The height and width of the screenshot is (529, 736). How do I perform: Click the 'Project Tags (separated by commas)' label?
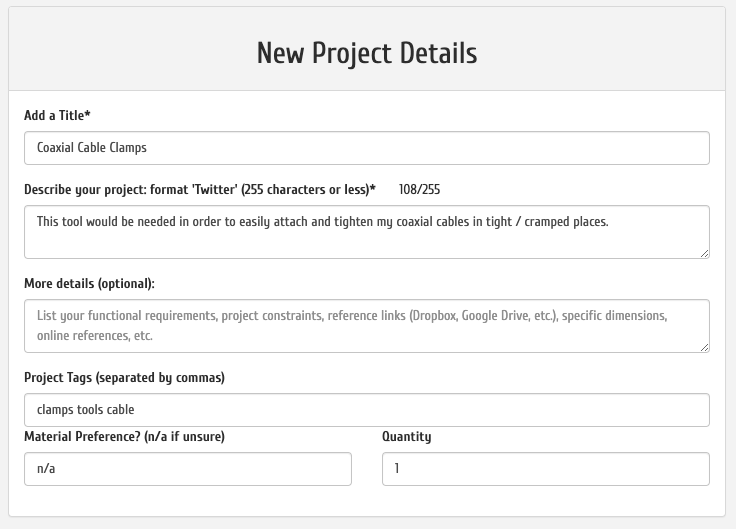tap(124, 378)
